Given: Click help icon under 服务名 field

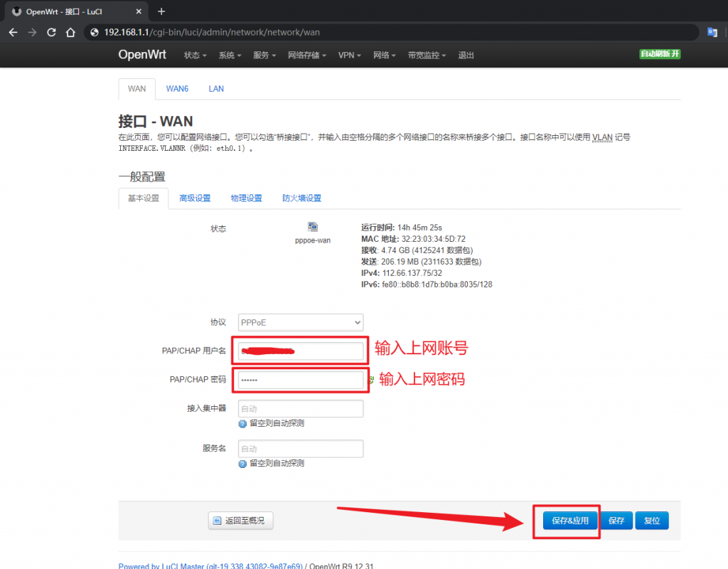Looking at the screenshot, I should (242, 464).
